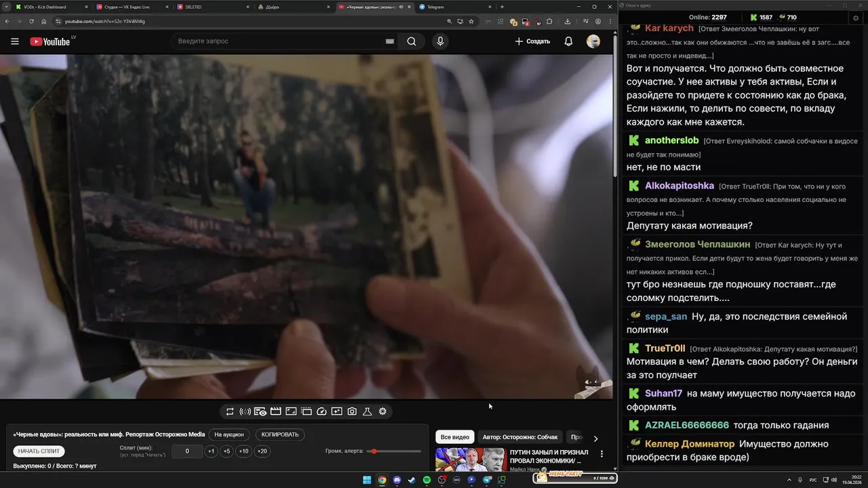Viewport: 868px width, 488px height.
Task: Click sepa_san username in chat
Action: click(x=666, y=317)
